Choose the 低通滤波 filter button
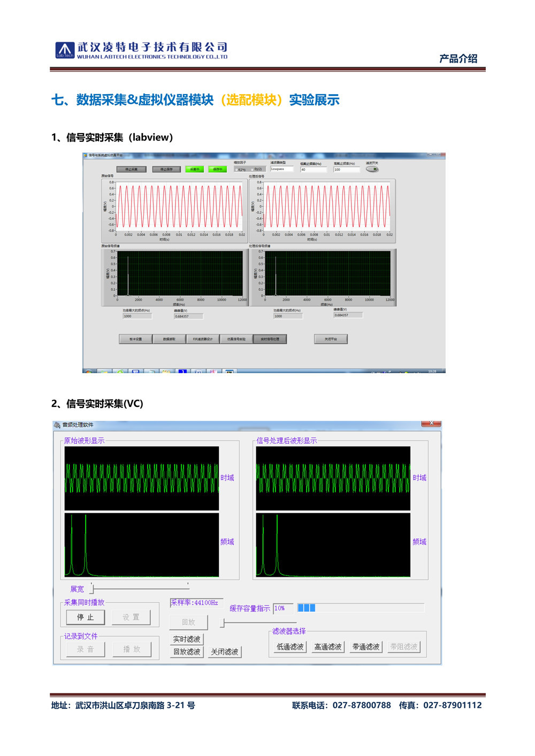Viewport: 535px width, 756px height. click(289, 647)
